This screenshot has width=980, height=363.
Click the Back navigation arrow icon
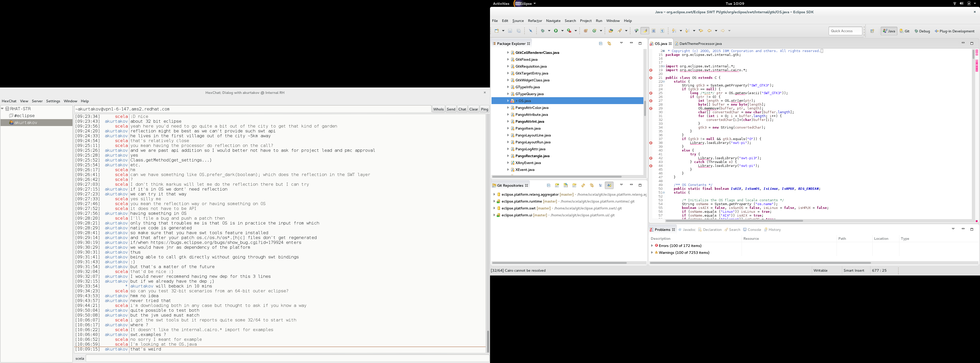(709, 31)
